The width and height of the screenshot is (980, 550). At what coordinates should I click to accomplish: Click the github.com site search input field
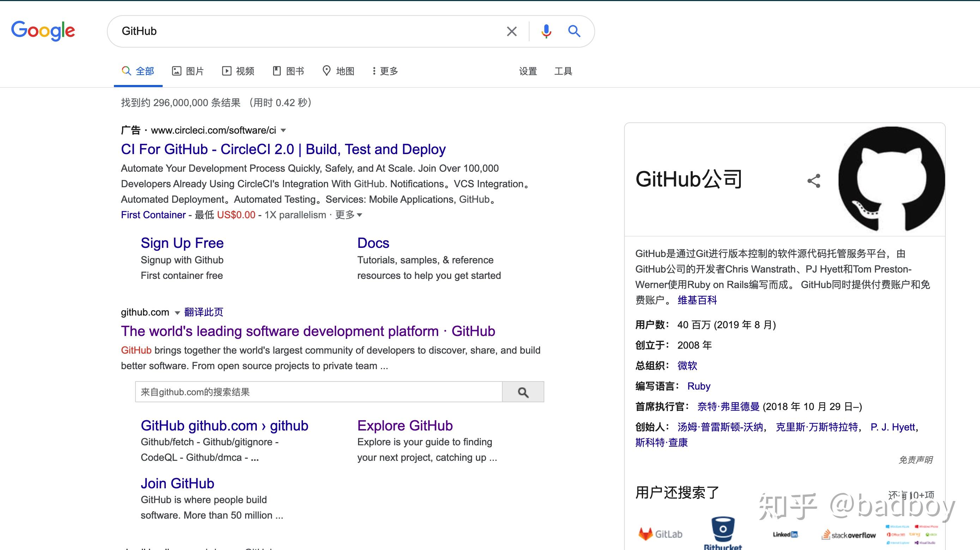coord(319,392)
